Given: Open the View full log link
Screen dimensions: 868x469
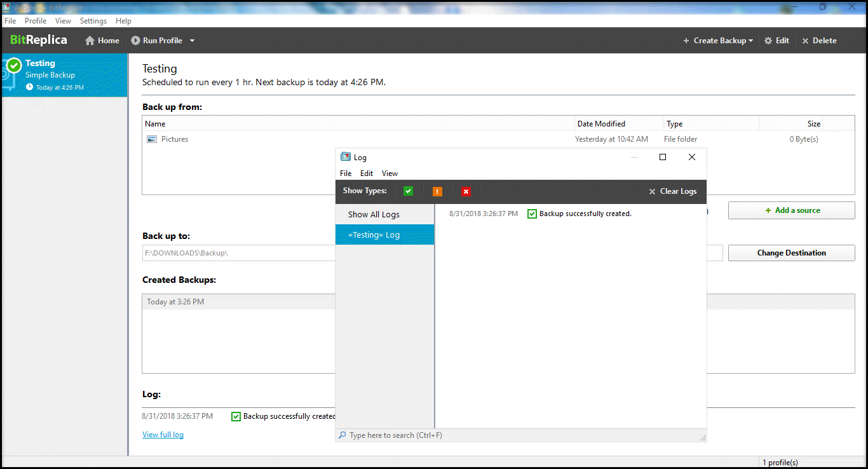Looking at the screenshot, I should pos(163,435).
